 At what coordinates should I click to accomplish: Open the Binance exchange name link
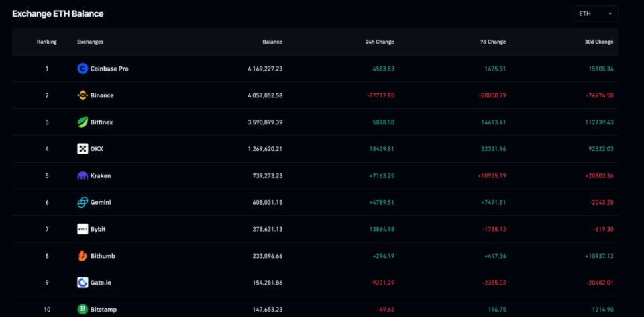[102, 95]
